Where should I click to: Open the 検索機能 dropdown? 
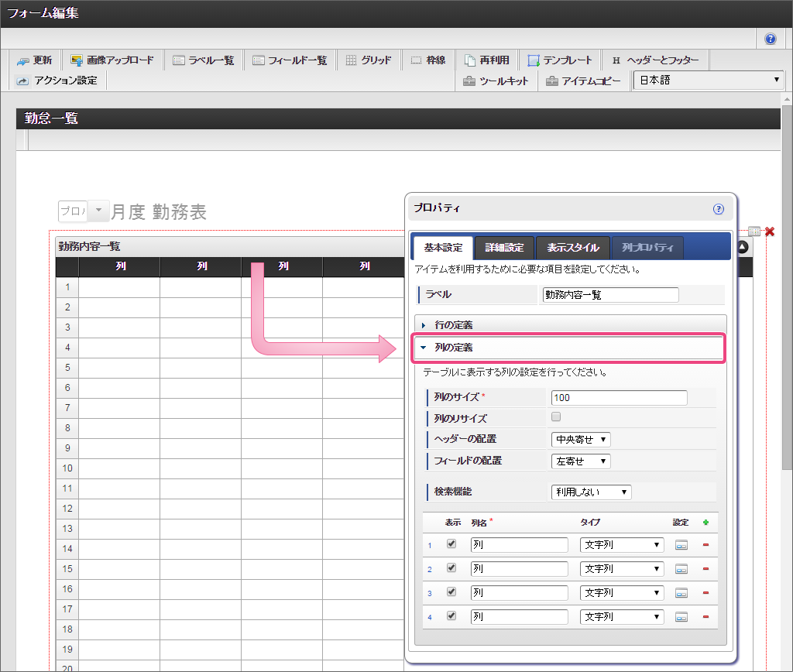tap(591, 492)
